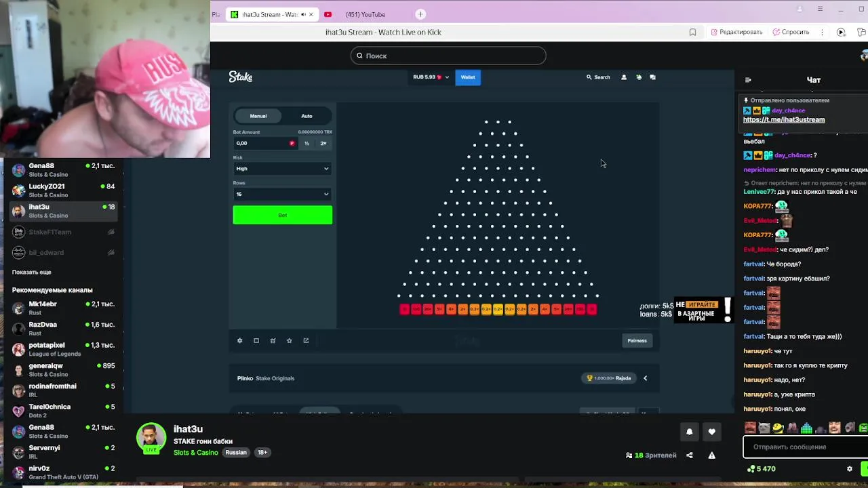Open browser three-dots menu

tap(822, 32)
